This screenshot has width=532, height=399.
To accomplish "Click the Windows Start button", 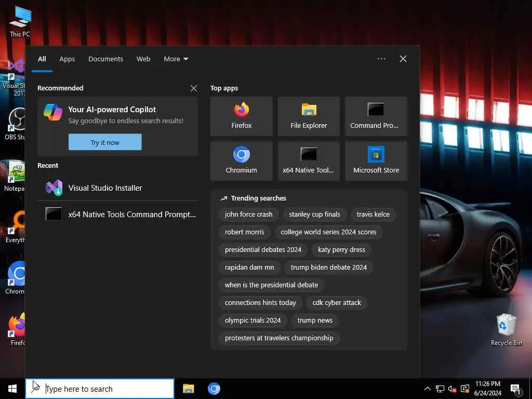I will click(12, 389).
